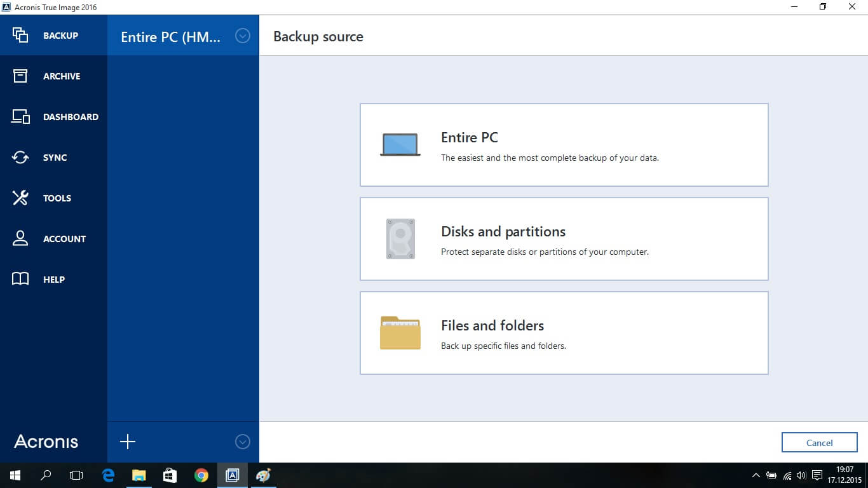Viewport: 868px width, 488px height.
Task: Open File Explorer from the taskbar
Action: (x=139, y=475)
